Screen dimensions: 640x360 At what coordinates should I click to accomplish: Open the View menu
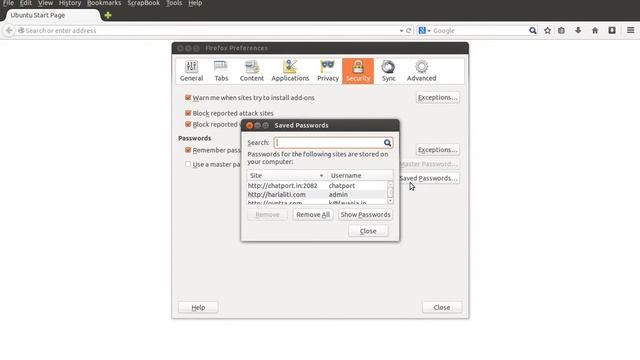[x=45, y=3]
